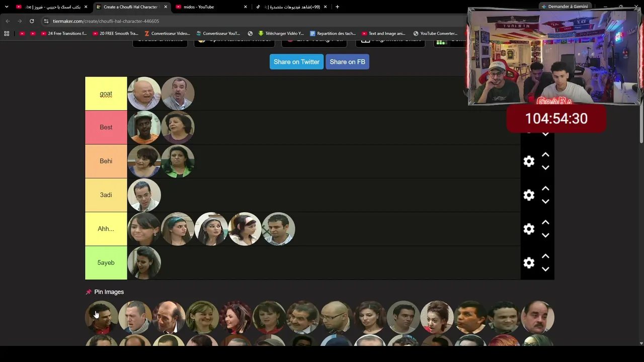Viewport: 644px width, 362px height.
Task: Move the 3adi tier up with its arrow
Action: 545,189
